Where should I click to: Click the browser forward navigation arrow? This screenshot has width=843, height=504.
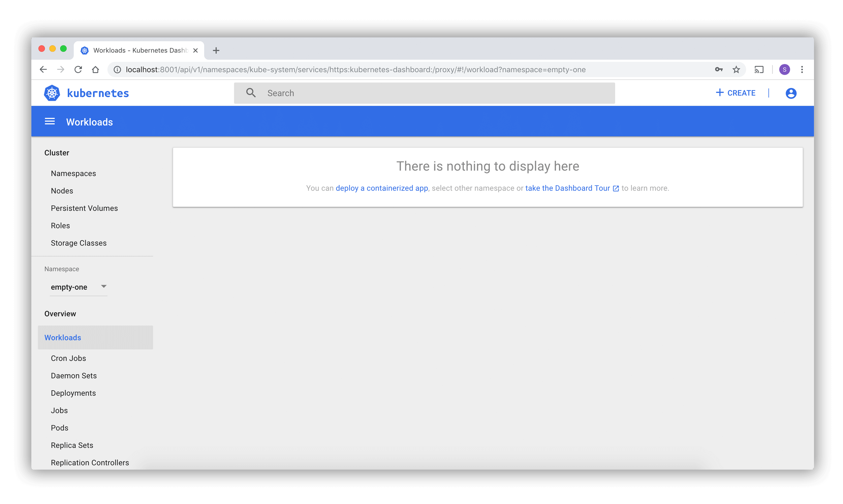click(61, 70)
